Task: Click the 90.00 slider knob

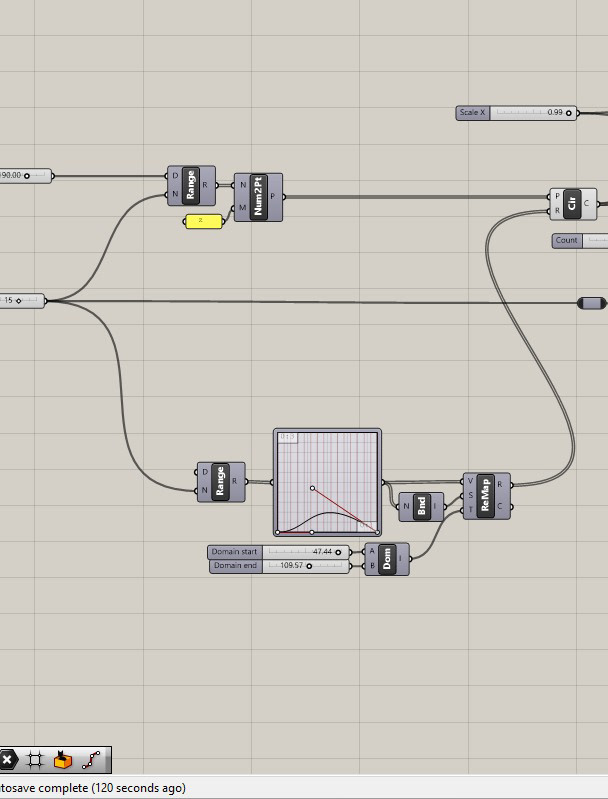Action: (27, 176)
